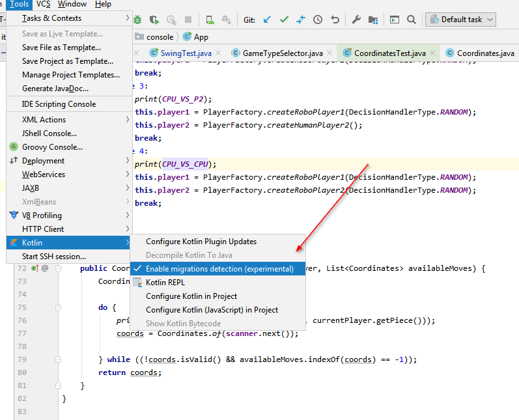Close the SwingTest.java tab

coord(219,53)
